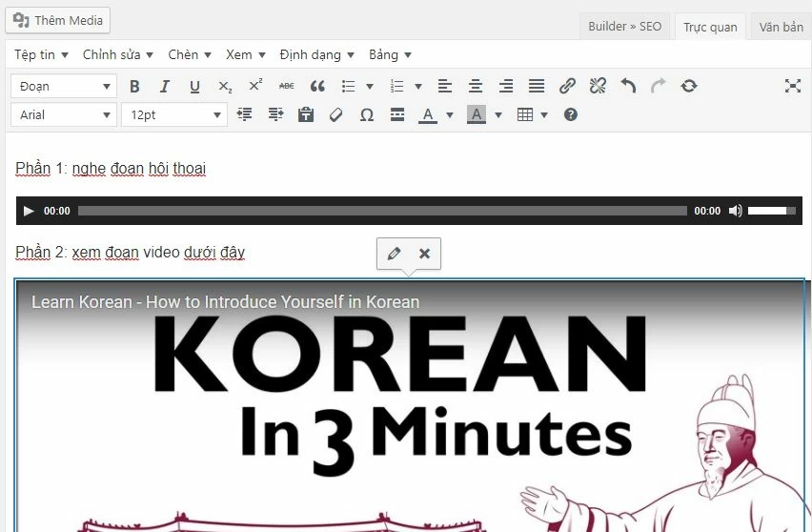Toggle underline formatting
Screen dimensions: 812x532
pyautogui.click(x=194, y=86)
